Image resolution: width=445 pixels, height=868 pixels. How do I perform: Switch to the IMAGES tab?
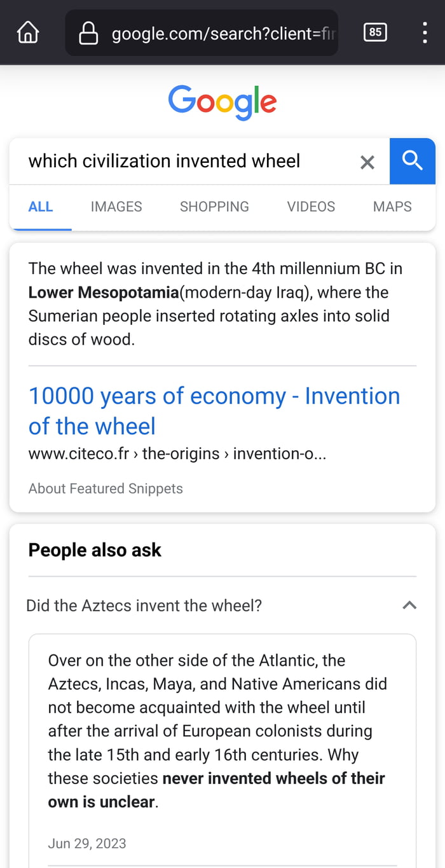tap(116, 207)
